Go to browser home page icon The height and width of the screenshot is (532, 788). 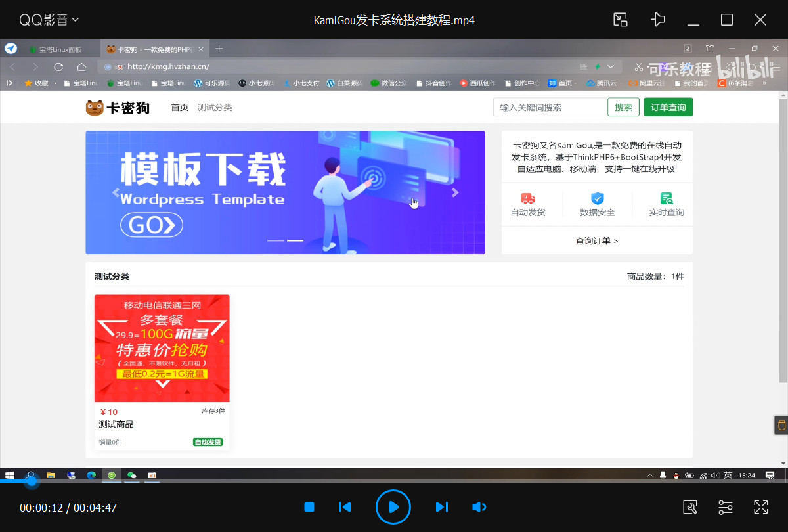[81, 66]
